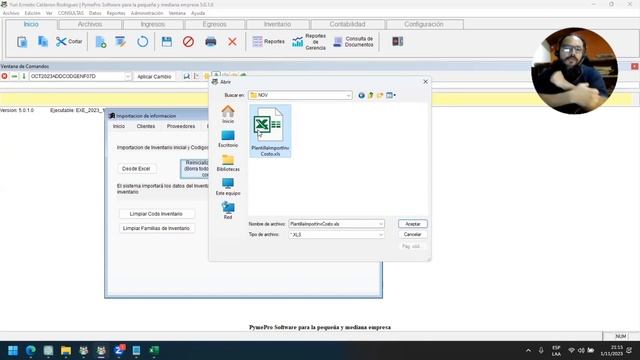Open Excel from taskbar
The image size is (640, 360).
(x=154, y=351)
